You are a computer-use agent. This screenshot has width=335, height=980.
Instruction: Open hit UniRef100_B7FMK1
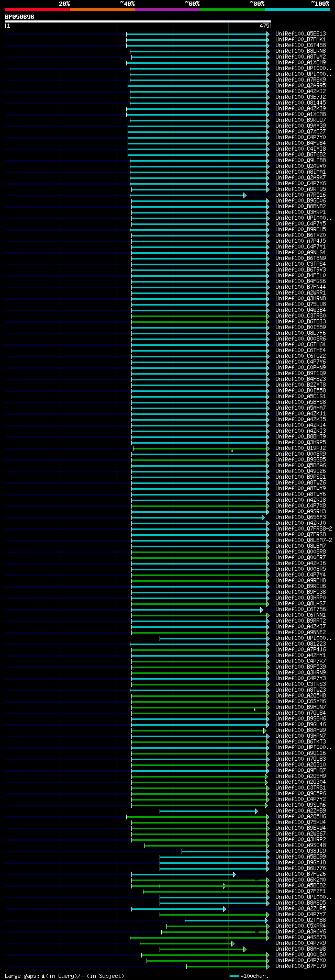tap(300, 40)
